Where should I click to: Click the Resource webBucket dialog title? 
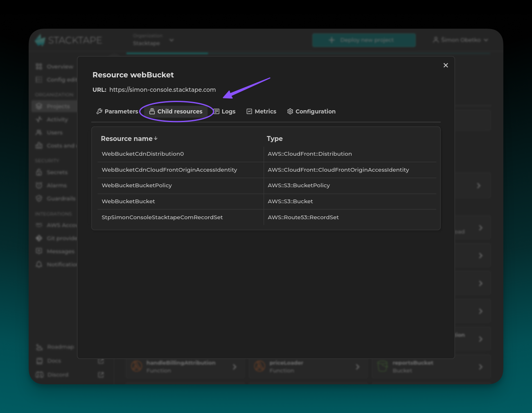(133, 75)
